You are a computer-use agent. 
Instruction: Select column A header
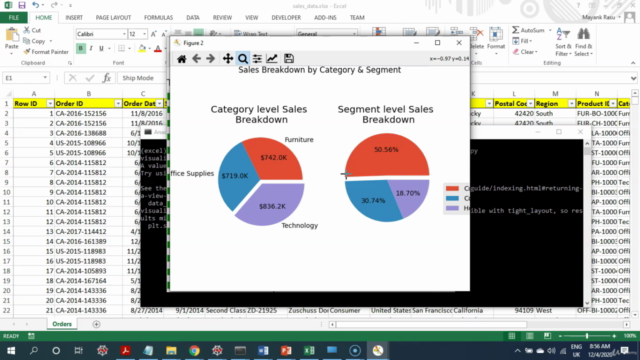tap(34, 93)
